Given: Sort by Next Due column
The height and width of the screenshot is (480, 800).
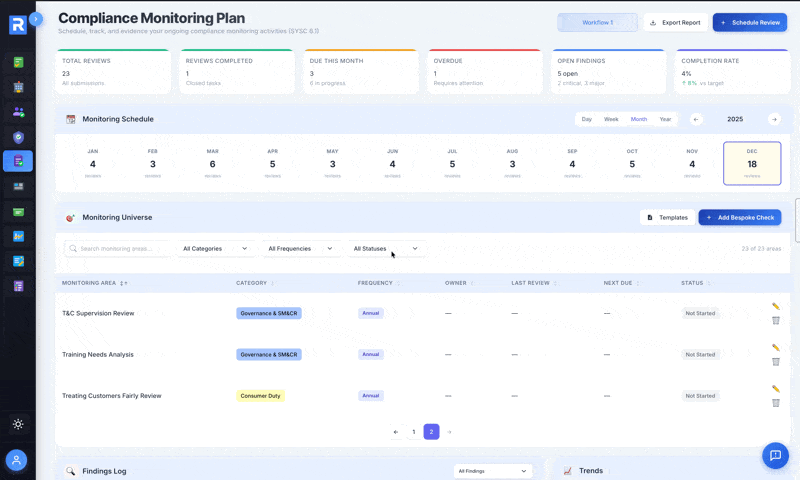Looking at the screenshot, I should tap(621, 283).
